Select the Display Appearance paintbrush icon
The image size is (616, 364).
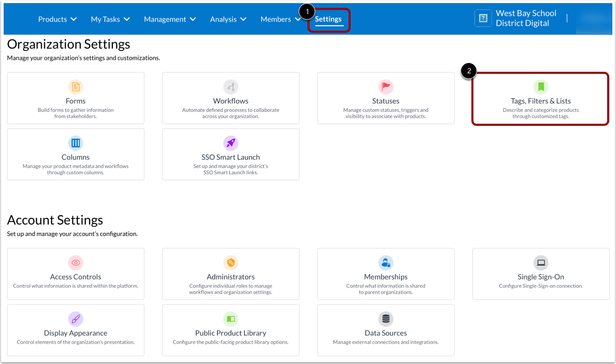[75, 319]
